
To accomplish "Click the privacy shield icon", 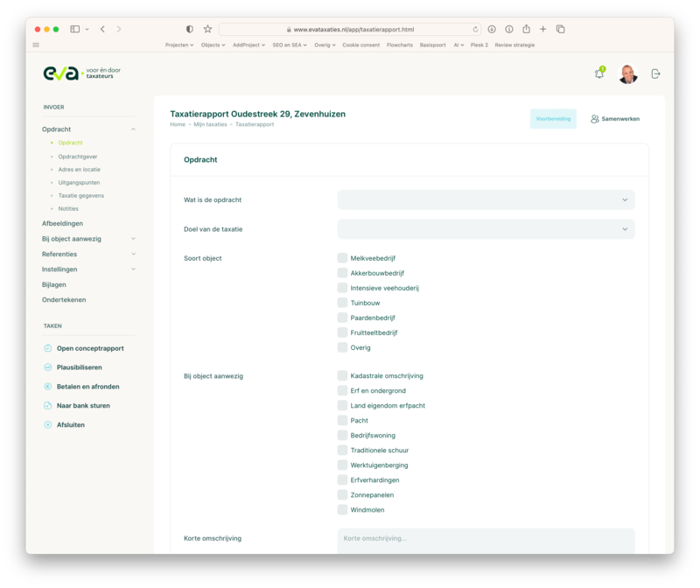I will [190, 29].
